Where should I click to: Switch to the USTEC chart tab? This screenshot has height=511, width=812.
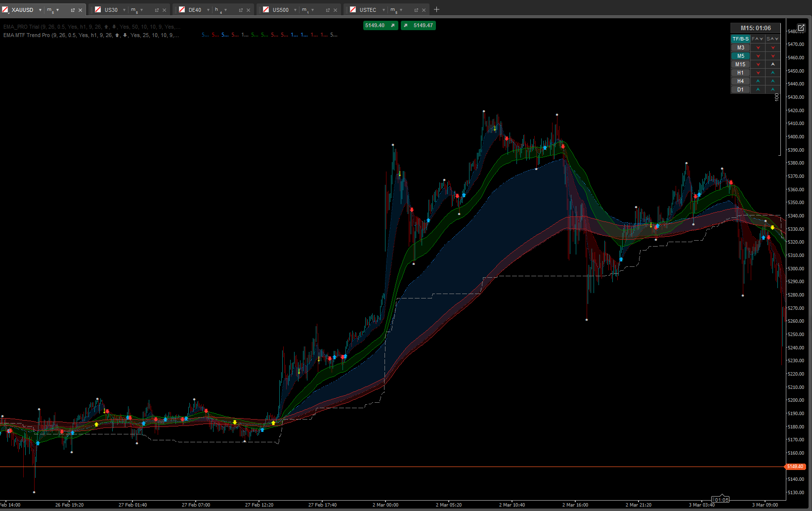367,10
